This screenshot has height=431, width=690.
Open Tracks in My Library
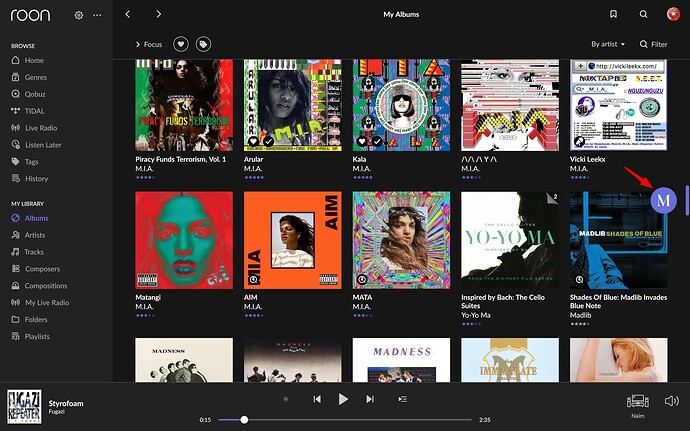pos(28,252)
